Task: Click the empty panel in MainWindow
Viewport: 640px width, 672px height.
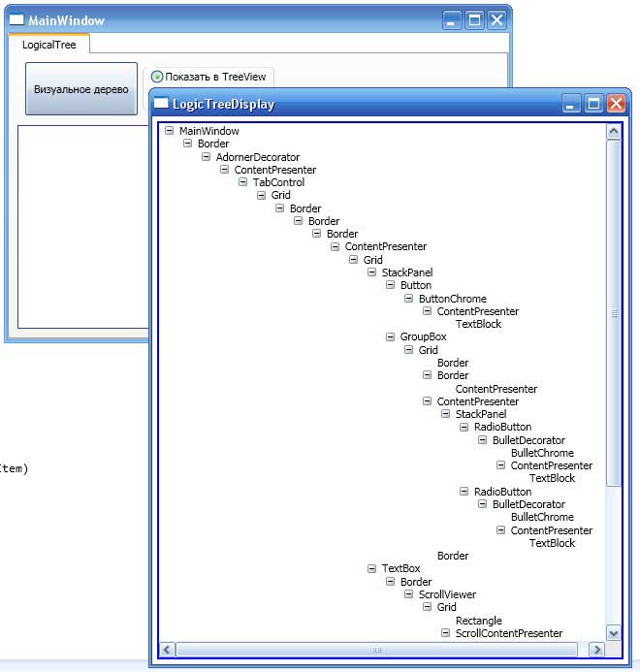Action: pyautogui.click(x=83, y=227)
